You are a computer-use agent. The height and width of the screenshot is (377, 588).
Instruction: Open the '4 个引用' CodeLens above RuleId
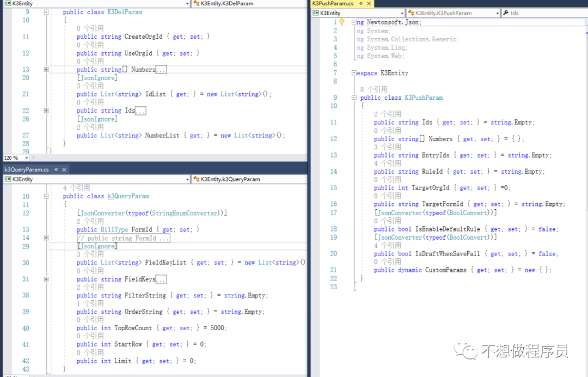tap(388, 163)
